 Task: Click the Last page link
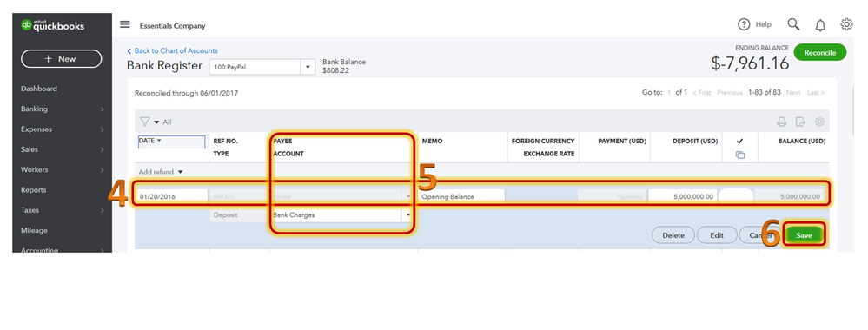(x=815, y=92)
